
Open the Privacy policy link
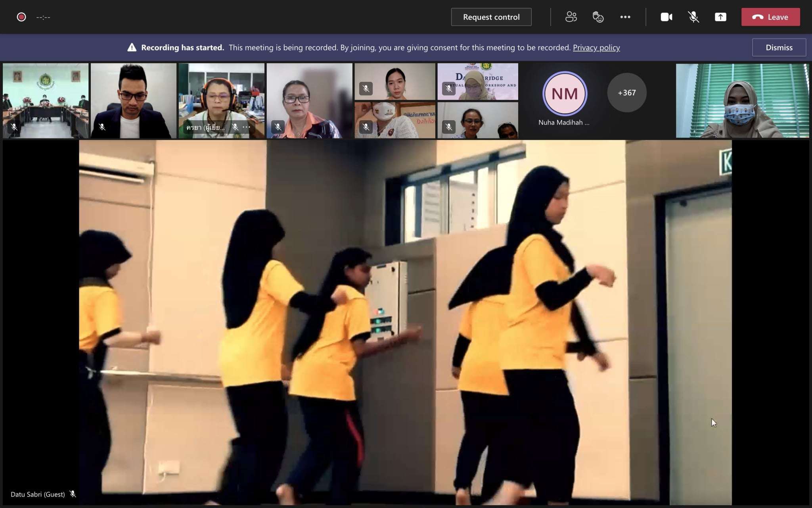(596, 48)
